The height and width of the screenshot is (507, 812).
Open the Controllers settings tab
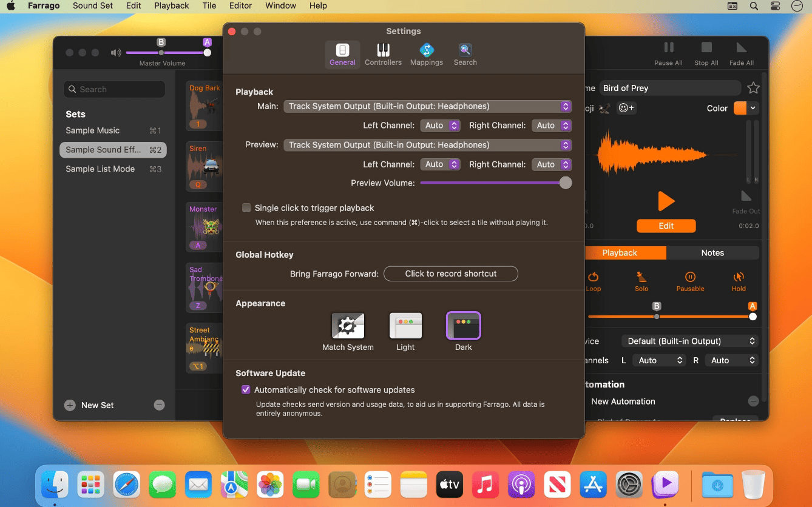[383, 55]
